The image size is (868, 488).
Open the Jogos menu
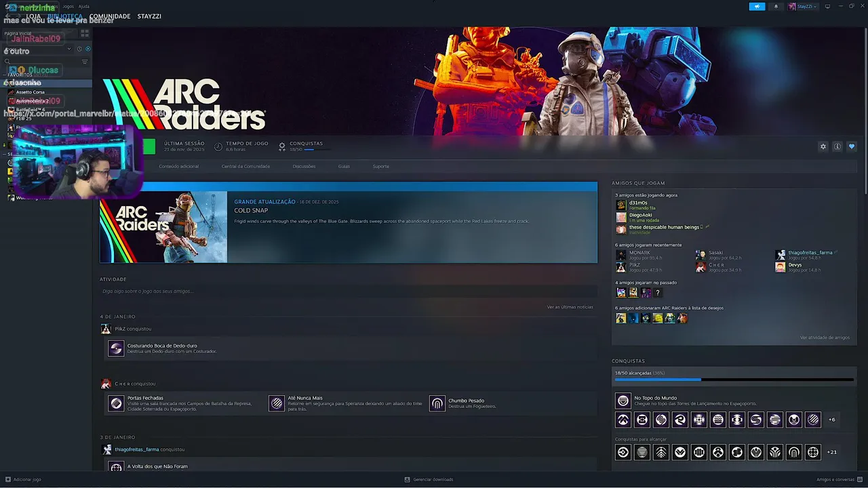coord(68,6)
